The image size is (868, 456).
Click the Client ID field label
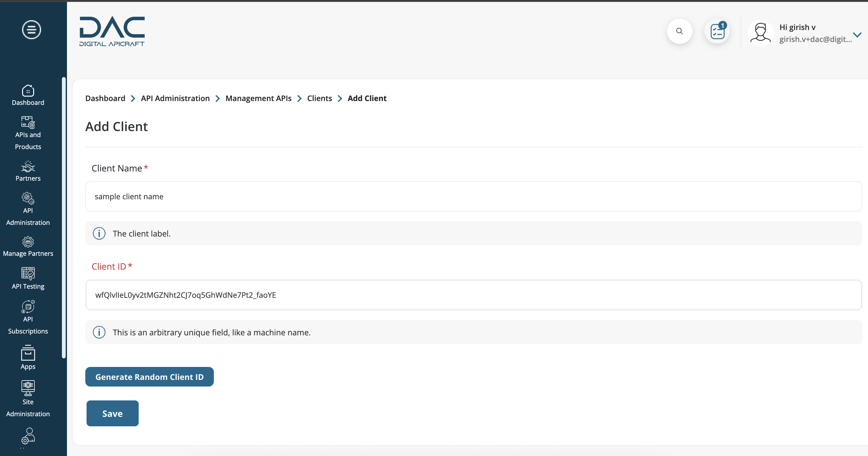coord(109,267)
